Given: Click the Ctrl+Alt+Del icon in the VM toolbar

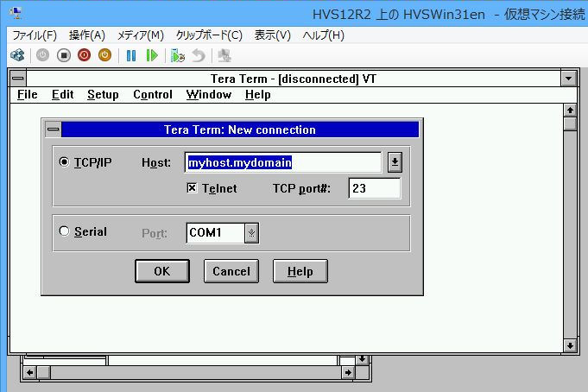Looking at the screenshot, I should [x=17, y=55].
